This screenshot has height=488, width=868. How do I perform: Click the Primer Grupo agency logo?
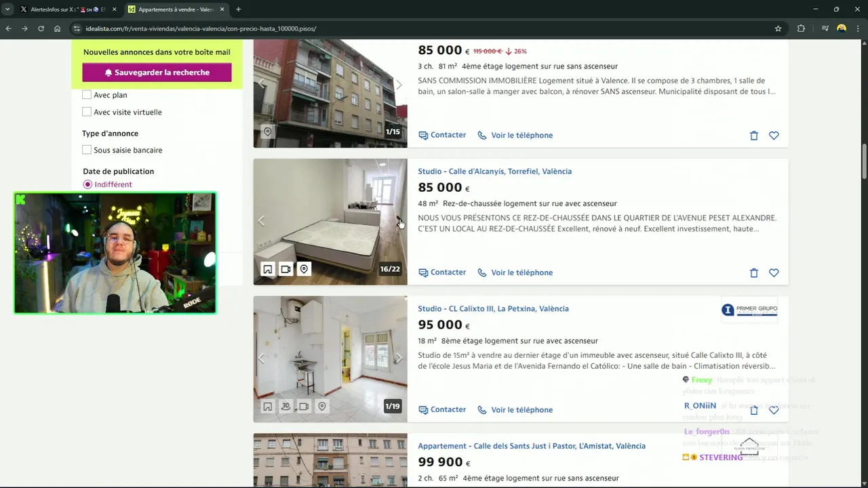click(x=749, y=310)
